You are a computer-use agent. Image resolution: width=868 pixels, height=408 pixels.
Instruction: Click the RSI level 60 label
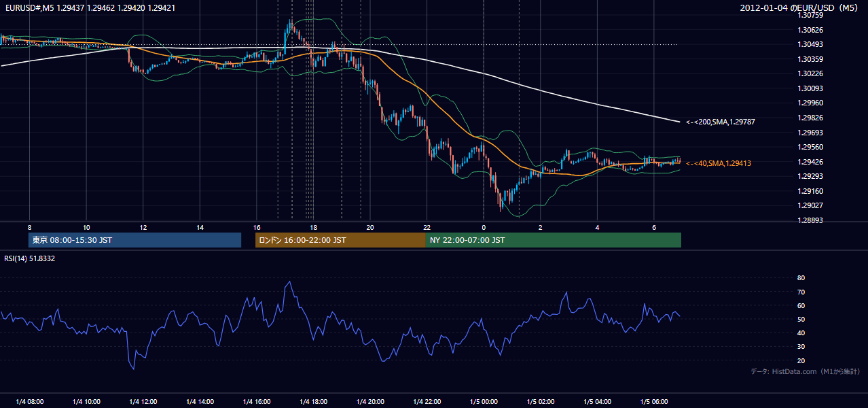[801, 305]
